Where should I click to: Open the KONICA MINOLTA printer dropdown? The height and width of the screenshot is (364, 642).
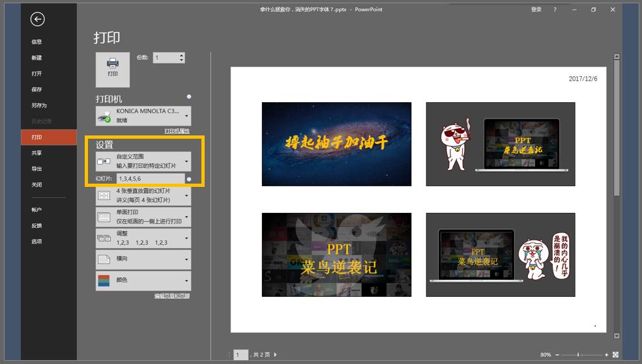[x=143, y=116]
